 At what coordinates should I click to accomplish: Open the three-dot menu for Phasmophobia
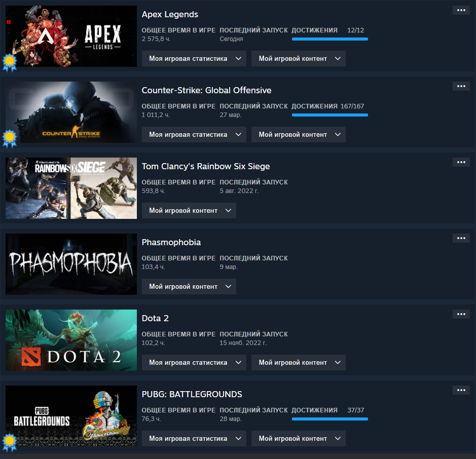pos(461,238)
